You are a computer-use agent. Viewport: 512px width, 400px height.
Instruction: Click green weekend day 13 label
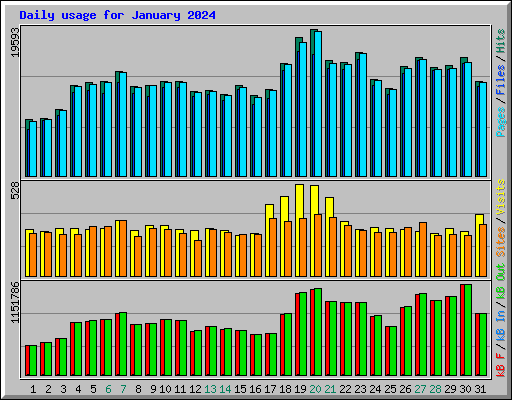[x=210, y=389]
